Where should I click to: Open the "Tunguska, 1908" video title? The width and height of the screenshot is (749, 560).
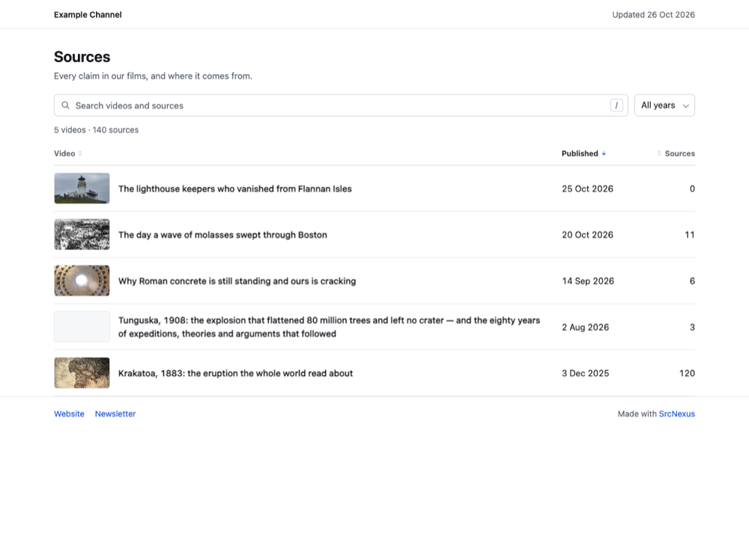pyautogui.click(x=329, y=327)
